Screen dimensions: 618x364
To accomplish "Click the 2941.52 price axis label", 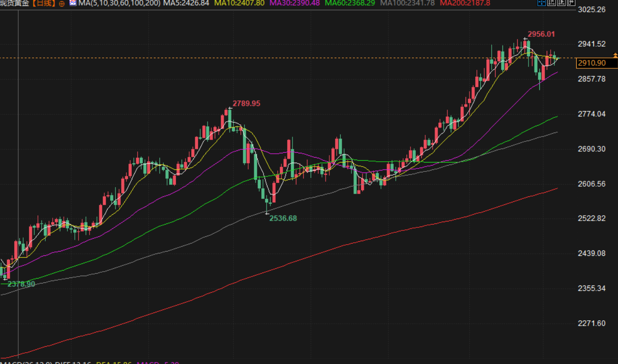I will click(591, 44).
